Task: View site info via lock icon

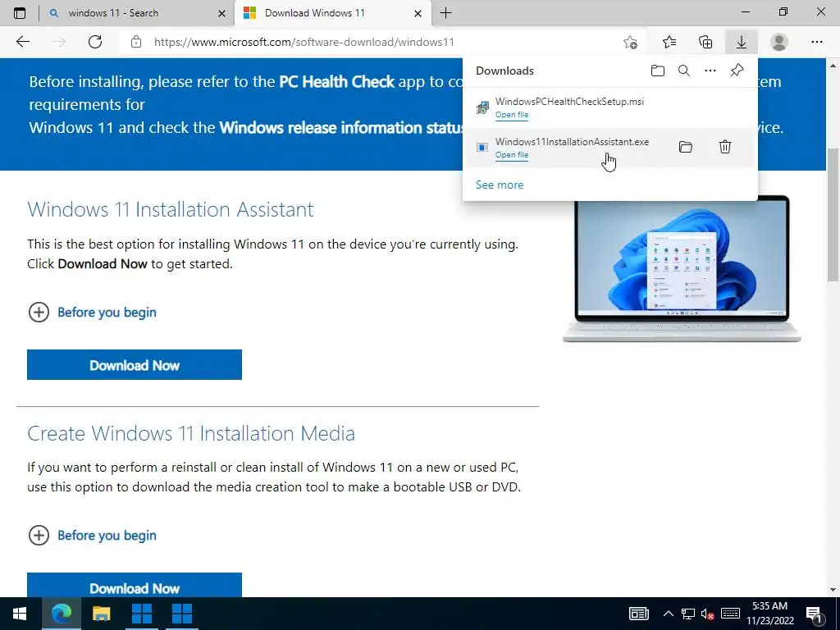Action: [x=136, y=42]
